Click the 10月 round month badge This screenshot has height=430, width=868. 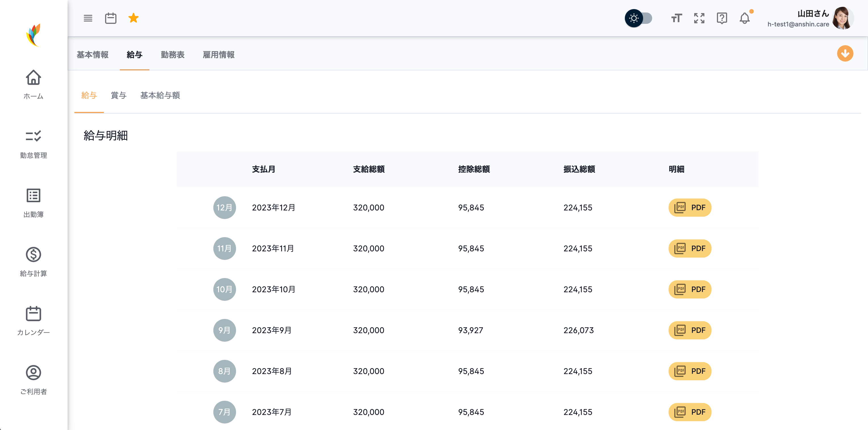(x=224, y=289)
